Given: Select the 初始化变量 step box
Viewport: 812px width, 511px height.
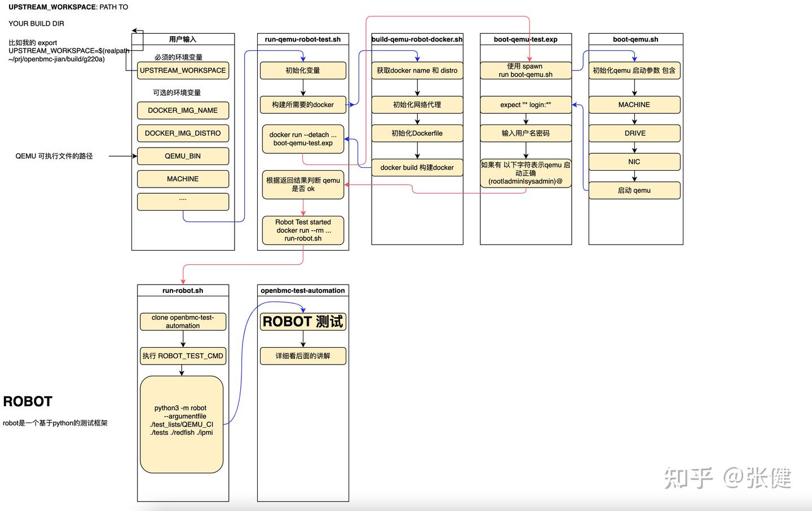Looking at the screenshot, I should 303,70.
